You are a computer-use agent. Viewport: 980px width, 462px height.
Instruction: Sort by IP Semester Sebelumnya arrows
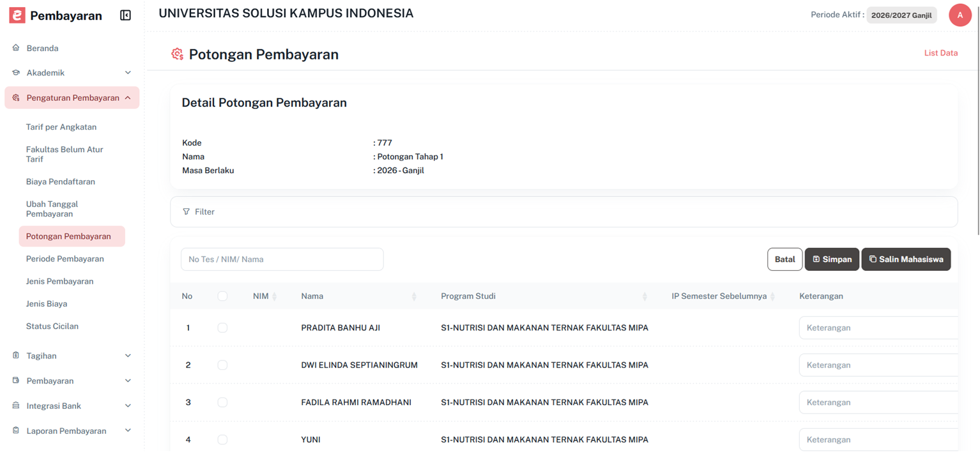click(773, 296)
